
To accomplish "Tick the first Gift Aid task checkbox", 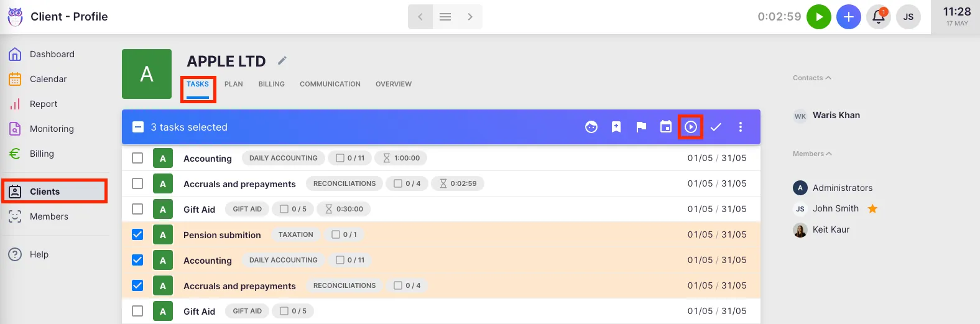I will point(137,209).
